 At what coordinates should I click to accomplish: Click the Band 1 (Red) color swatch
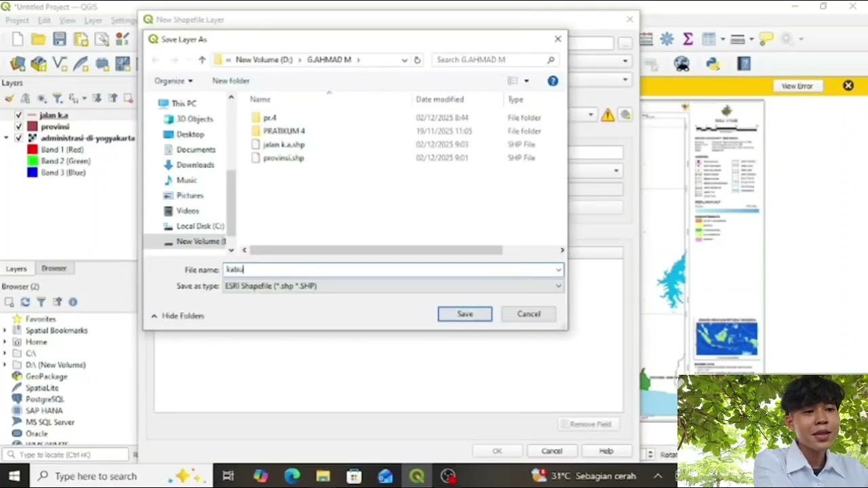click(33, 150)
